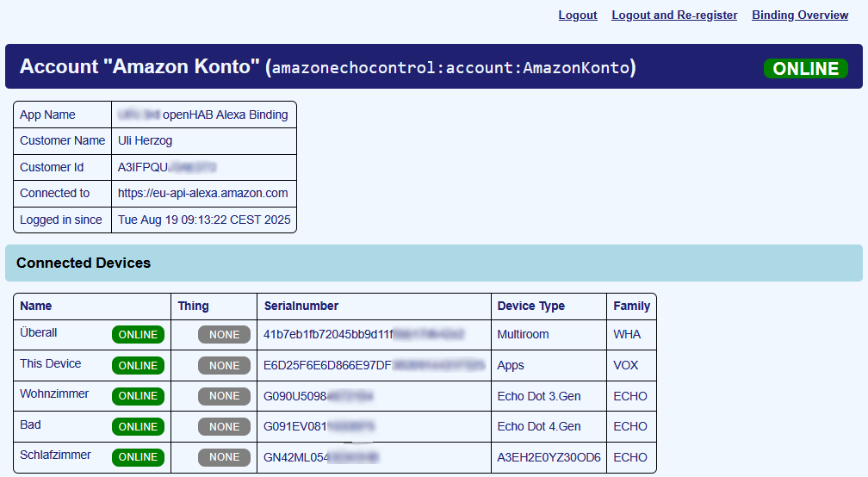
Task: Open the Logout and Re-register link
Action: 674,15
